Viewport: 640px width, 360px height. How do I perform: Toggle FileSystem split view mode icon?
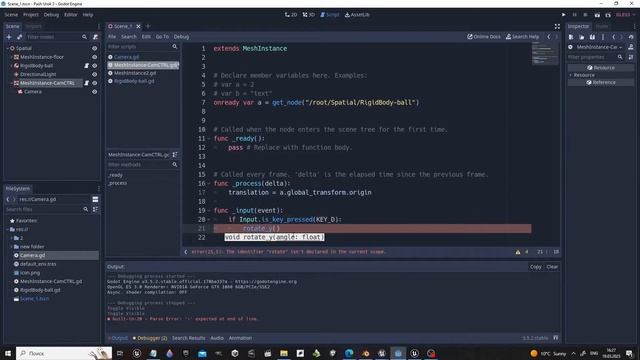click(95, 199)
